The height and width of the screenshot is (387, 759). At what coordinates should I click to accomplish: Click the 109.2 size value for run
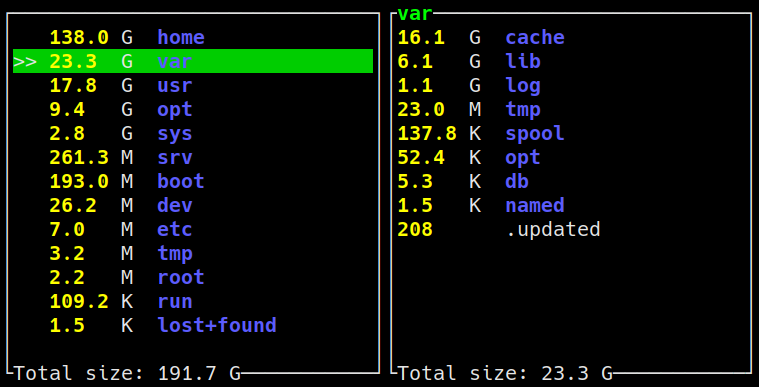79,301
